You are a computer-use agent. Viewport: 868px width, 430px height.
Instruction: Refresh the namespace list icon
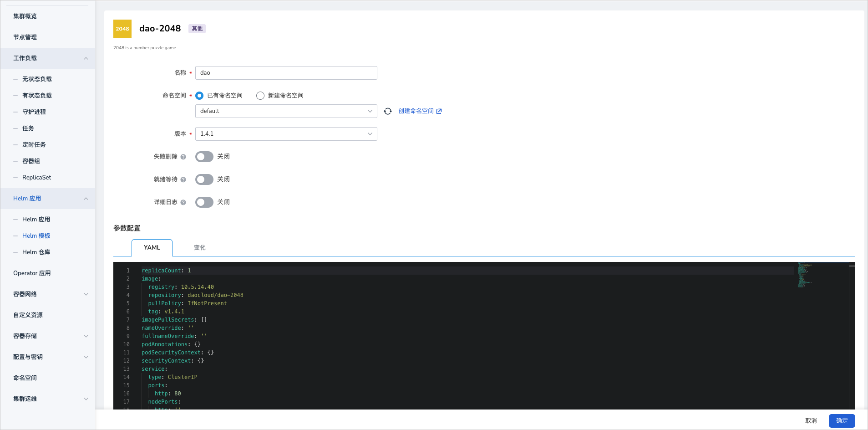coord(388,111)
